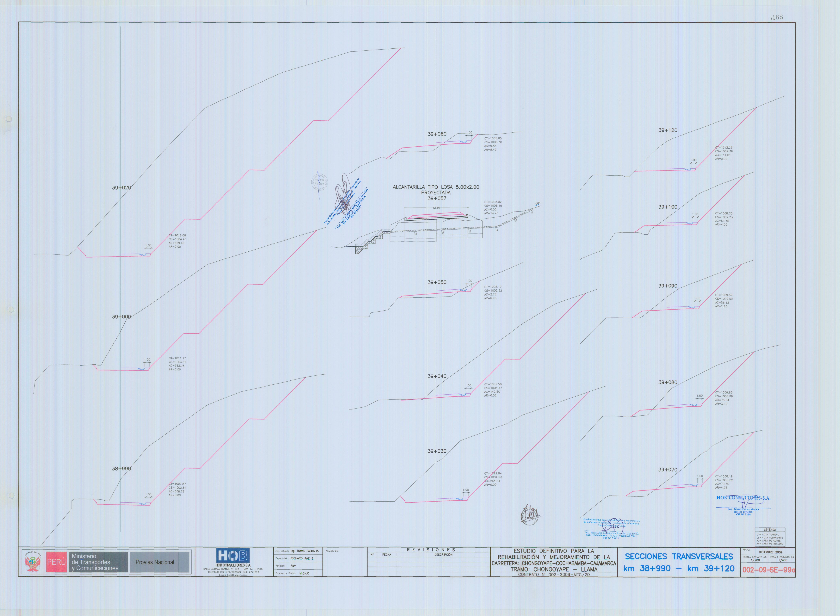
Task: Click the Provias Nacional block
Action: (160, 562)
